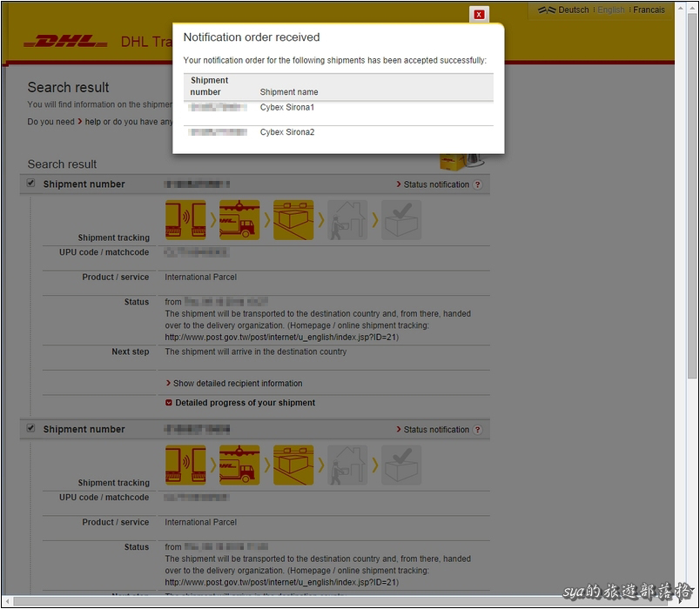
Task: Click second shipment's DHL truck transport icon
Action: (239, 465)
